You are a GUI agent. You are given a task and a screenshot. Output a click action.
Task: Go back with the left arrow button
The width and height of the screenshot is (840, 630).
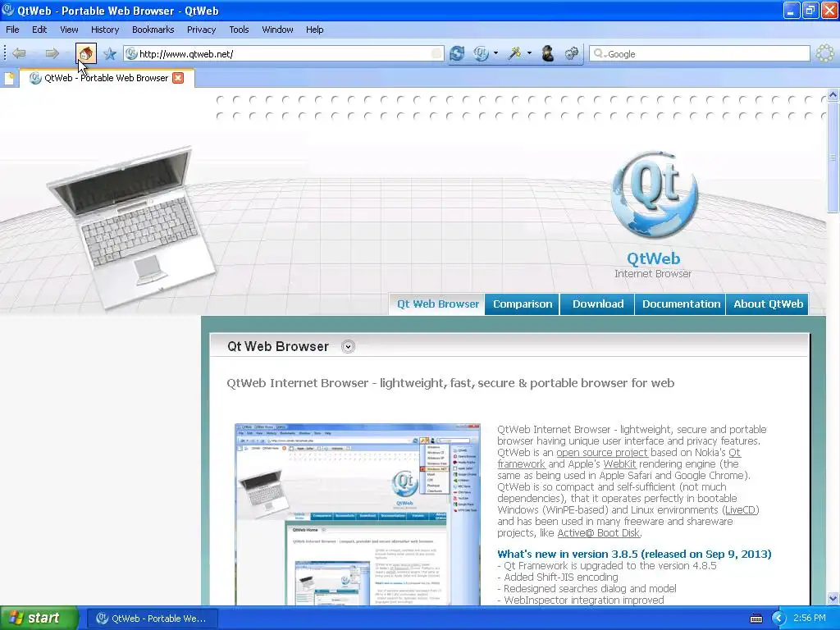[x=20, y=53]
